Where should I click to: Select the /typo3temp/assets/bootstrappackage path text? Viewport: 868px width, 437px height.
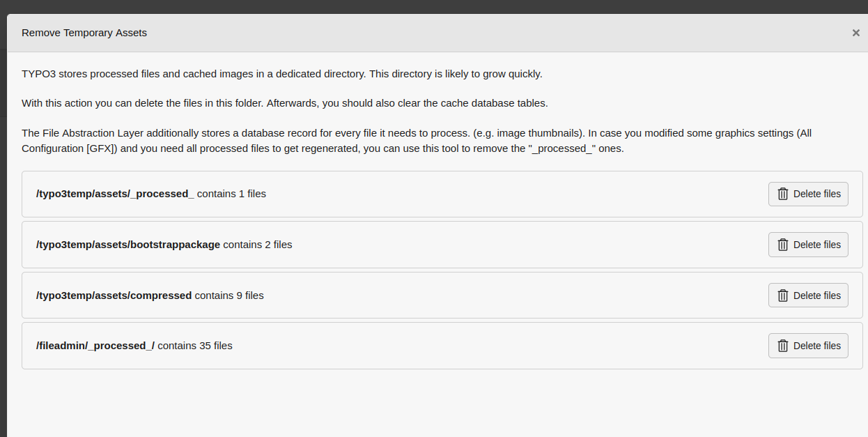(x=128, y=245)
